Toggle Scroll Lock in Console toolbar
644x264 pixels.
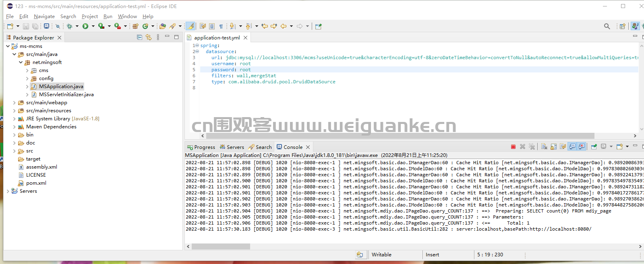[554, 147]
